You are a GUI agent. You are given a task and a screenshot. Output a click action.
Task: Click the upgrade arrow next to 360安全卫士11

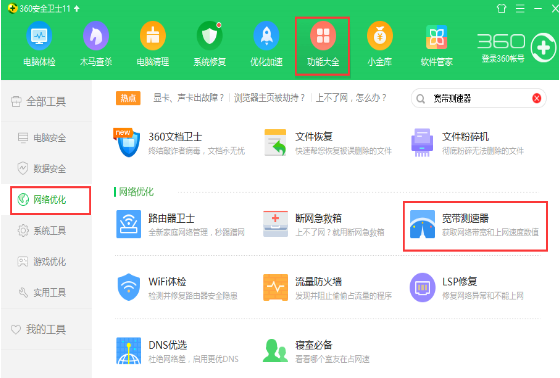click(x=77, y=8)
